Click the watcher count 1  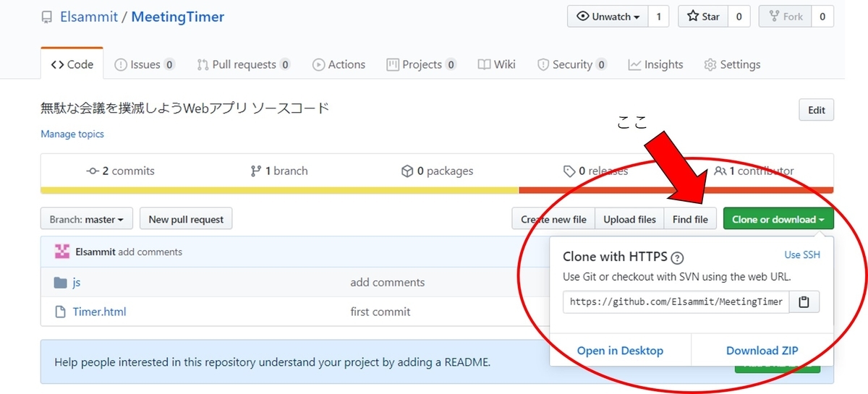pos(658,17)
